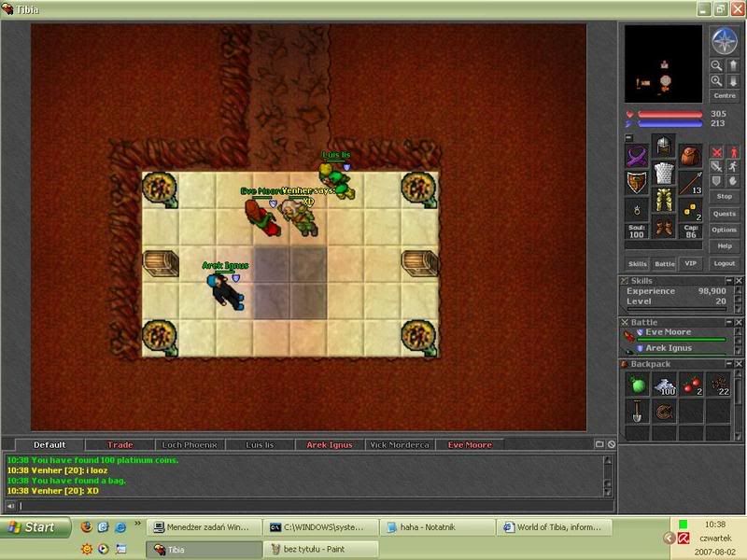Viewport: 747px width, 560px height.
Task: Collapse the equipment panel with minus button
Action: tap(628, 138)
